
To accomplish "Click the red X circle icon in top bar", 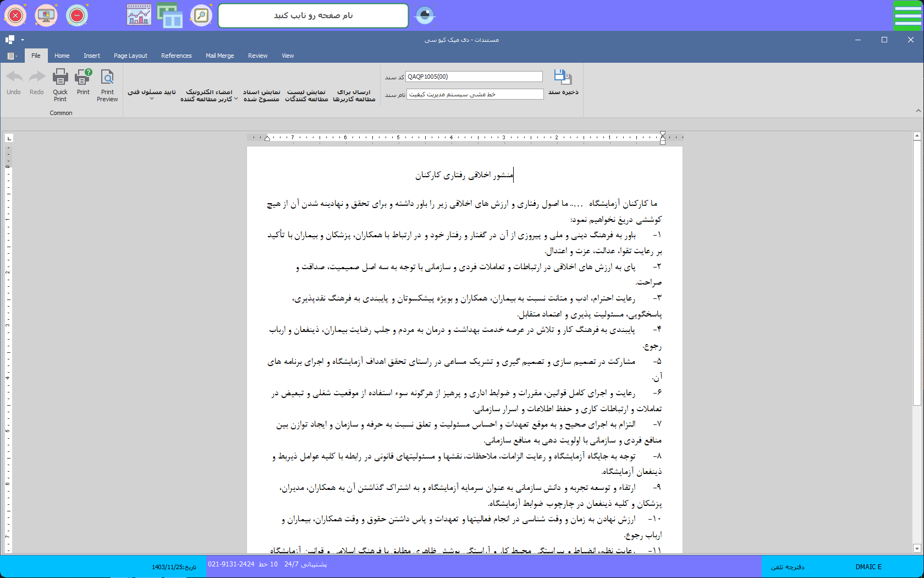I will pos(15,15).
